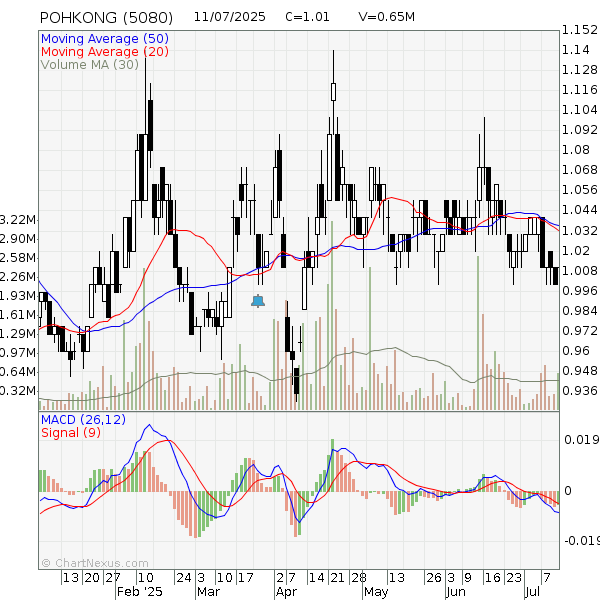Click the 0.32M volume axis label
Screen dimensions: 600x600
18,391
